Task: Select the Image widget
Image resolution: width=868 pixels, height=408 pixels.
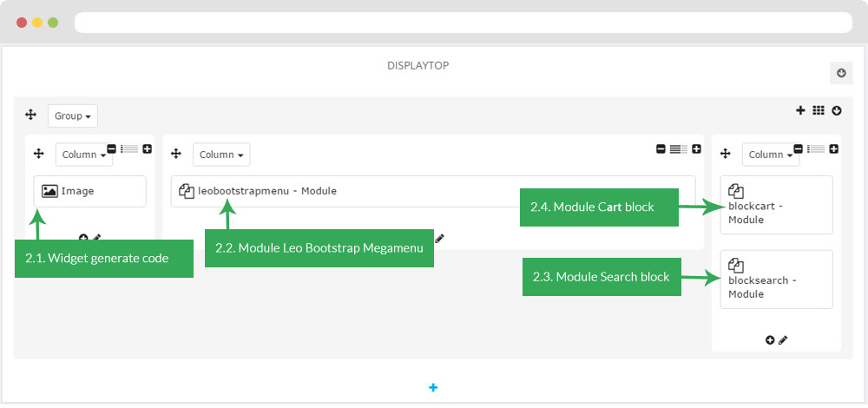Action: pos(89,192)
